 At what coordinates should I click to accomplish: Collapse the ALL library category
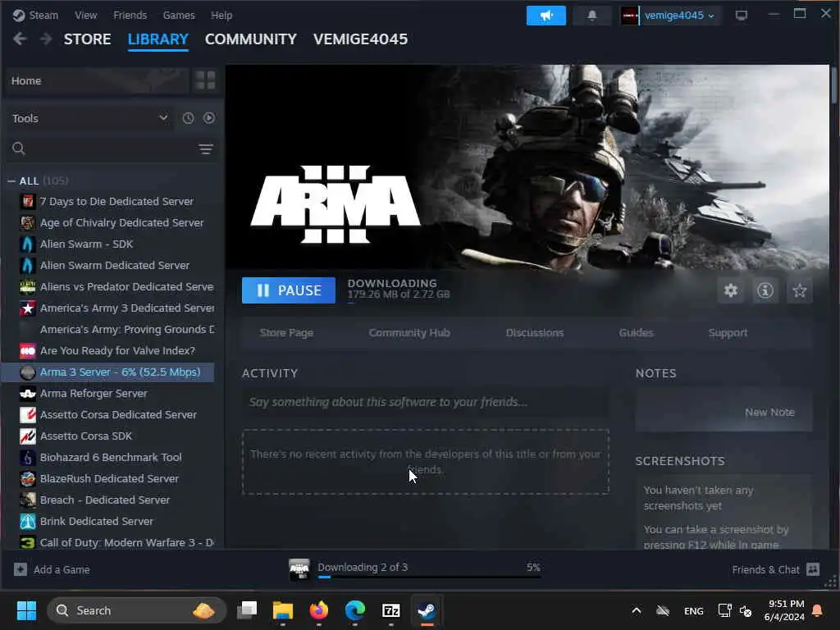tap(11, 181)
